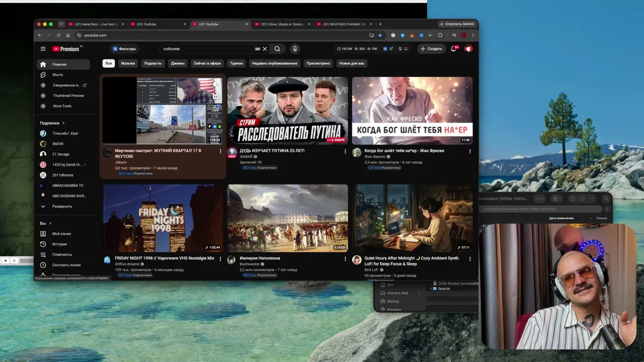The width and height of the screenshot is (644, 362).
Task: Go back in browser history
Action: (x=40, y=35)
